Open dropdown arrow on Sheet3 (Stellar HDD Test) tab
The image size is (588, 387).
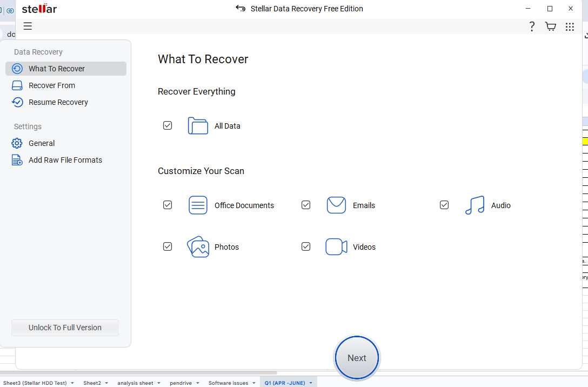click(72, 383)
